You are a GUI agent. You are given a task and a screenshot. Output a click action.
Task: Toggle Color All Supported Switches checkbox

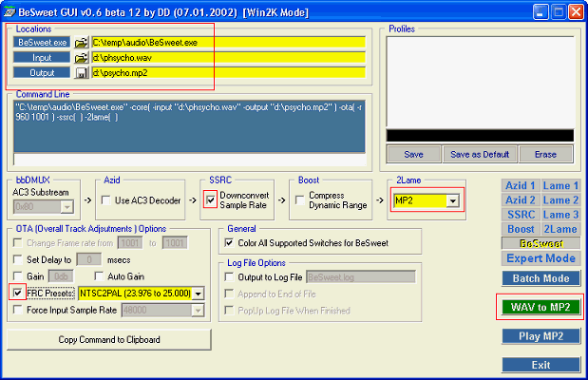pos(229,242)
